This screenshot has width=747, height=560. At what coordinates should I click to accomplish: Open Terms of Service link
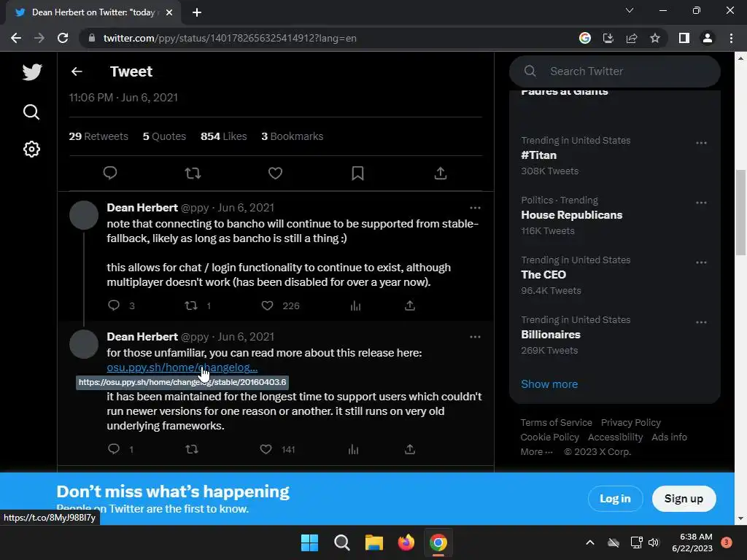[x=556, y=422]
